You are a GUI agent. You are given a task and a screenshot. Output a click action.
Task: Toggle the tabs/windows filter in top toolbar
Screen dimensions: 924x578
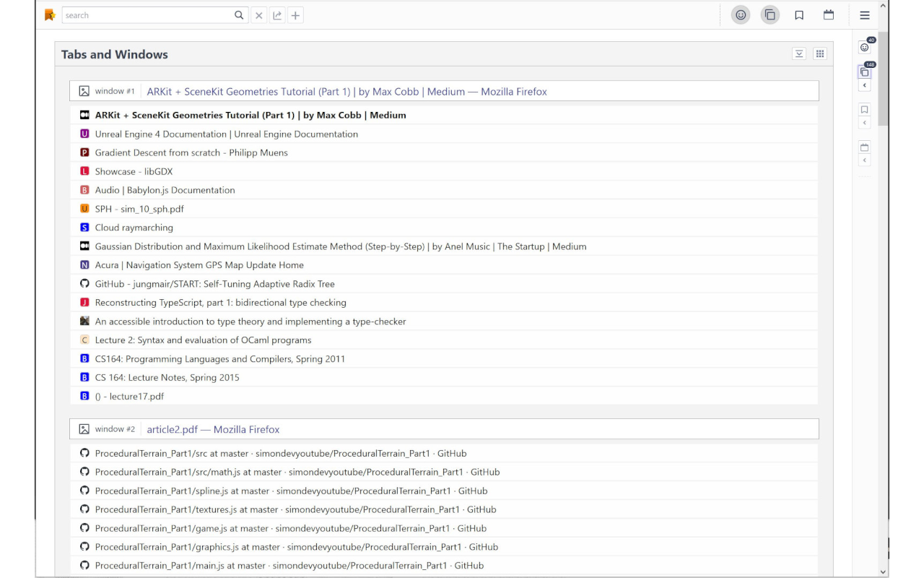point(770,15)
